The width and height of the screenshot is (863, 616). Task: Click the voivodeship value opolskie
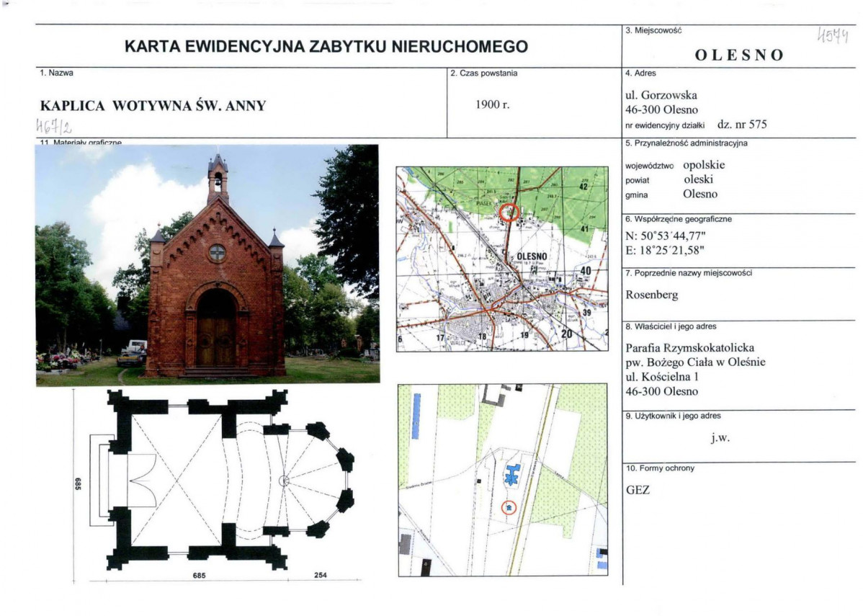coord(704,164)
